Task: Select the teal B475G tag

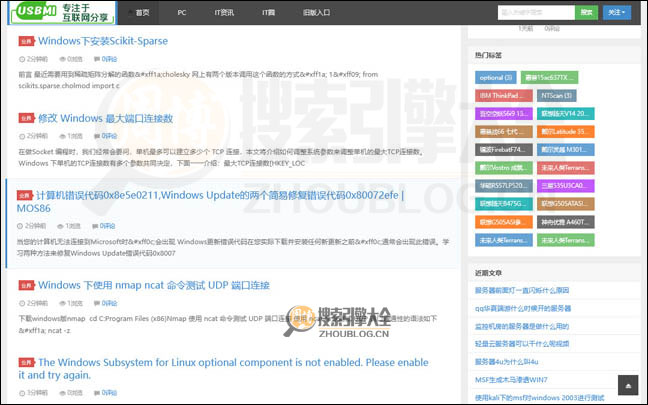Action: point(504,204)
